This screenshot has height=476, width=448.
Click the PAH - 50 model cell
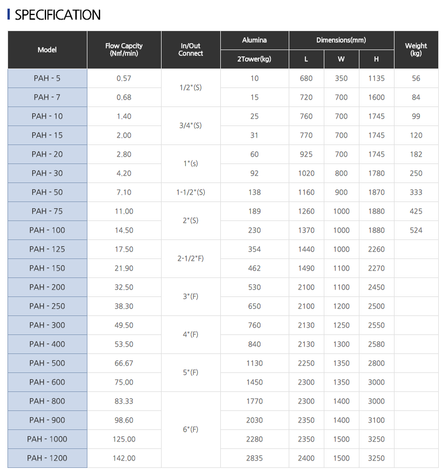click(47, 192)
